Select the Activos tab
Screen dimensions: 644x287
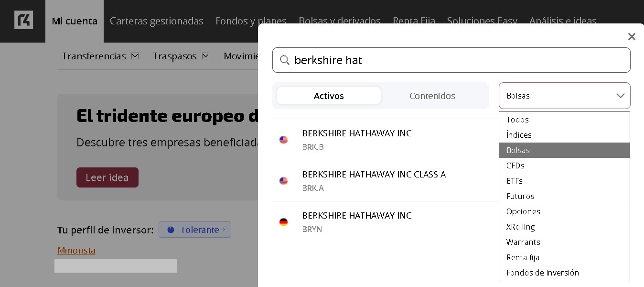coord(329,96)
